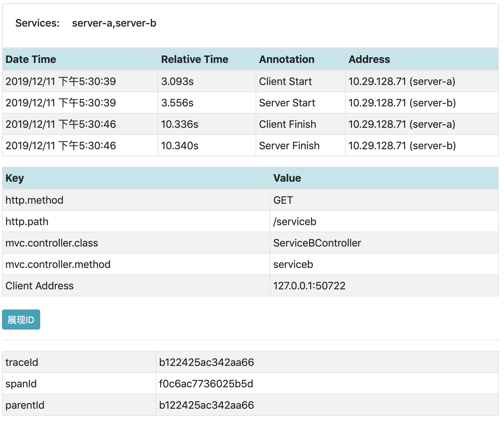
Task: Click the 10.340s relative time value
Action: (180, 146)
